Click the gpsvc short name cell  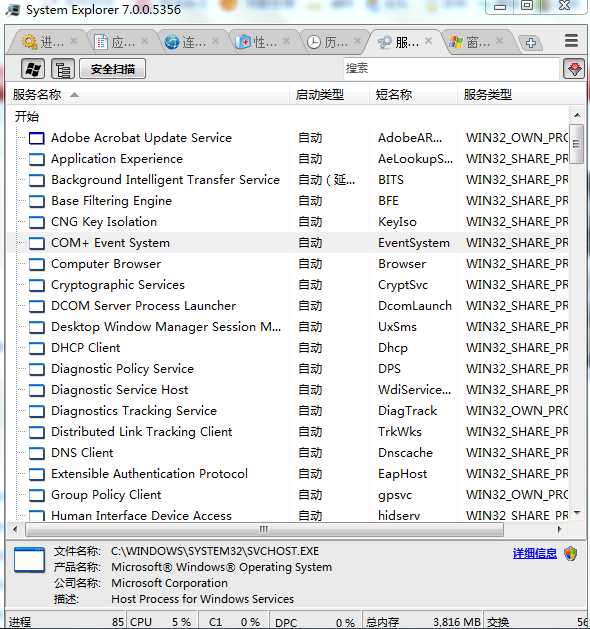[395, 495]
